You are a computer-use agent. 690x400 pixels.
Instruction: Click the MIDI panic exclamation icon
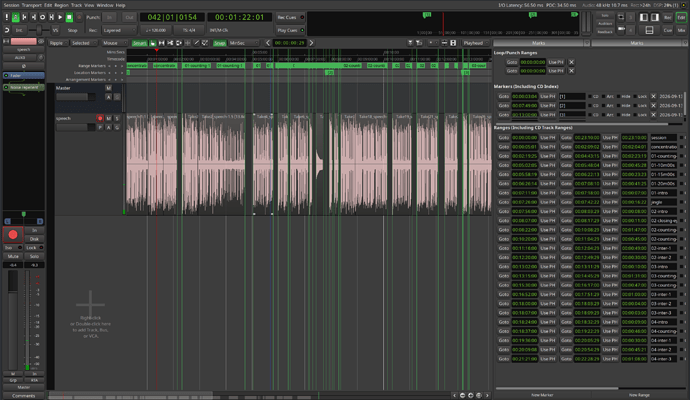7,17
